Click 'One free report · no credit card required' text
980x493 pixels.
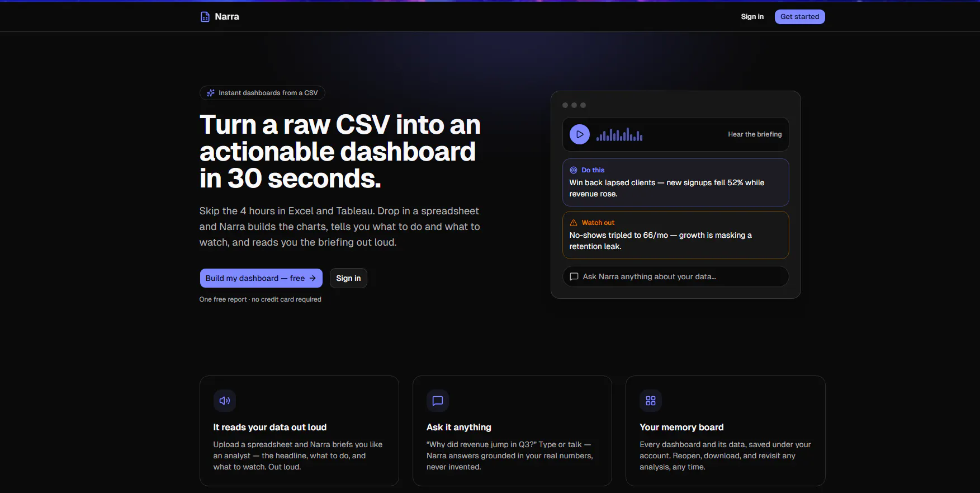(x=261, y=299)
